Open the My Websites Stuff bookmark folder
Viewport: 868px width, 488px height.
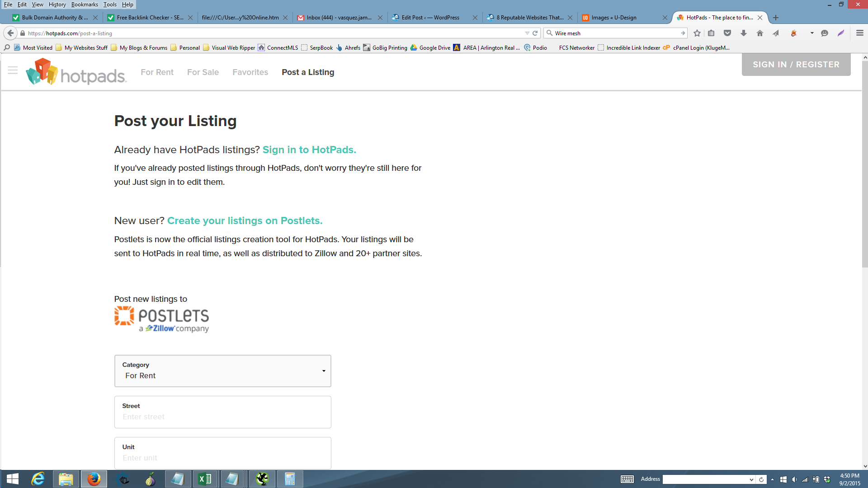pos(81,47)
